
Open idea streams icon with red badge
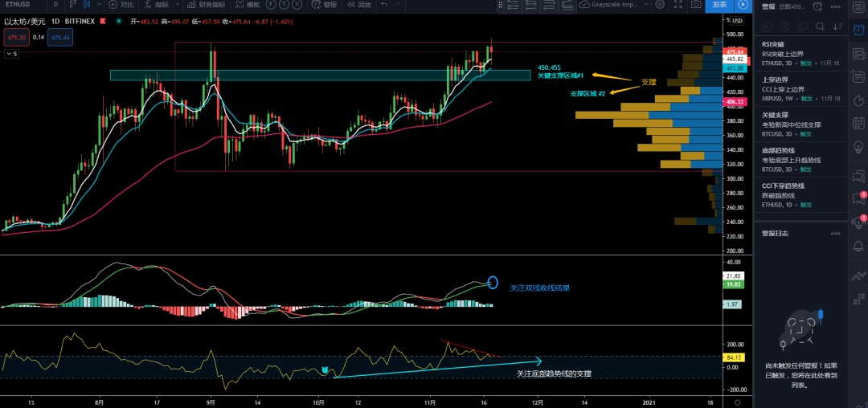tap(858, 222)
